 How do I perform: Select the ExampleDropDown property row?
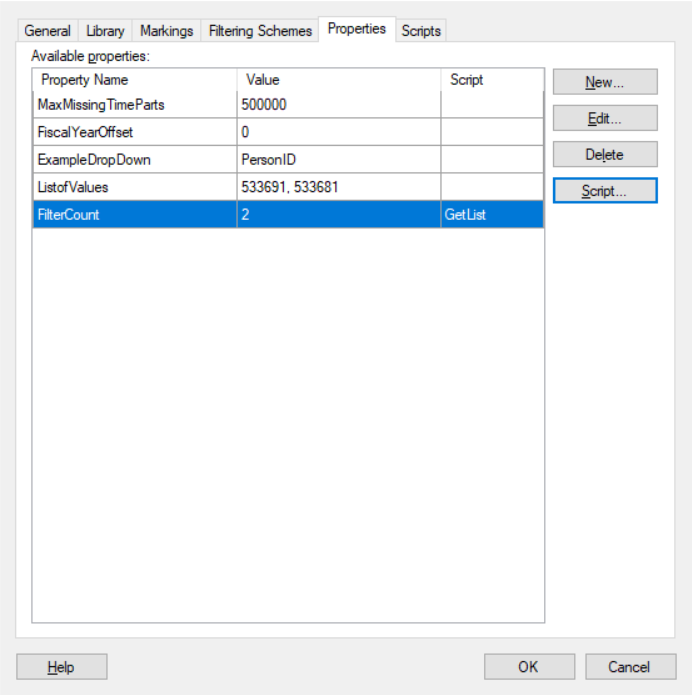(x=288, y=160)
